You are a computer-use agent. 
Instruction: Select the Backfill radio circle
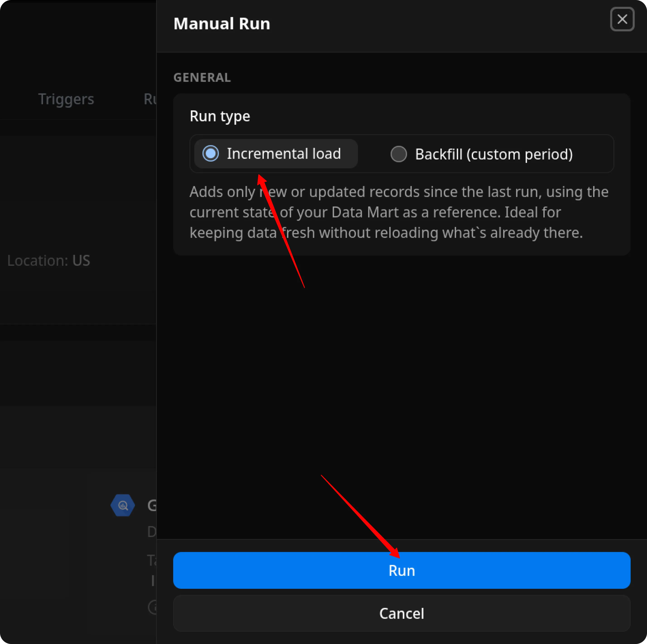[398, 154]
